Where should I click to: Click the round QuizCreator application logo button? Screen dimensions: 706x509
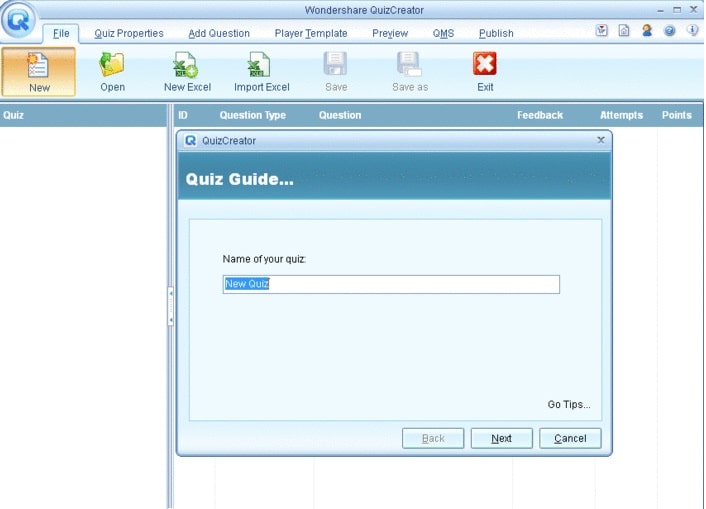[x=18, y=20]
